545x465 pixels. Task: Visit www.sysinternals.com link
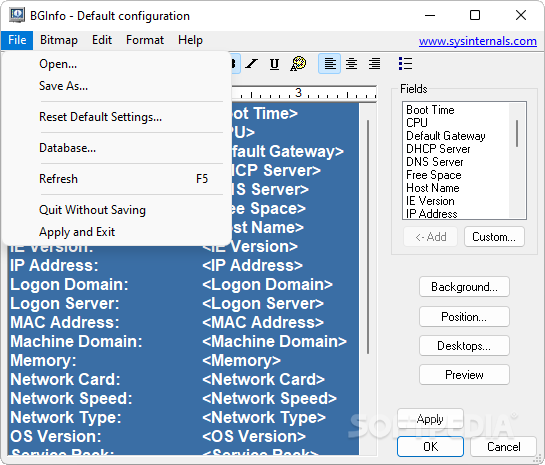pos(478,41)
